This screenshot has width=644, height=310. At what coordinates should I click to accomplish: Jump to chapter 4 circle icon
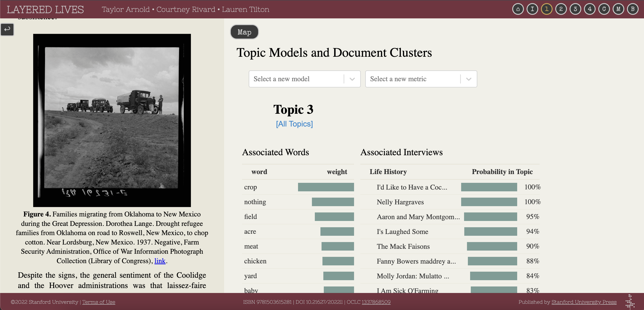(590, 9)
